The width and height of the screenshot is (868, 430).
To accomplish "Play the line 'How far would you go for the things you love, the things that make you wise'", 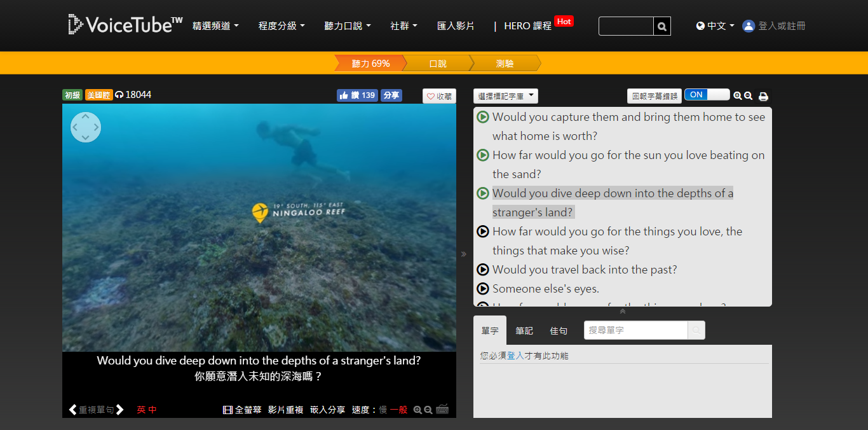I will point(483,232).
